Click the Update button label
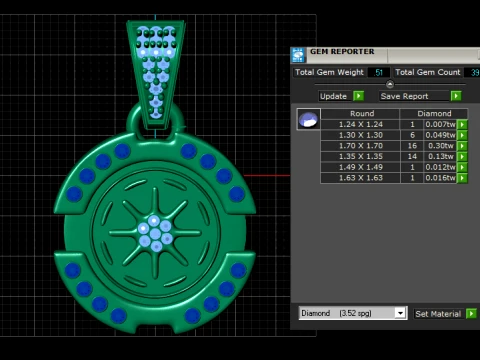480x360 pixels. (333, 96)
